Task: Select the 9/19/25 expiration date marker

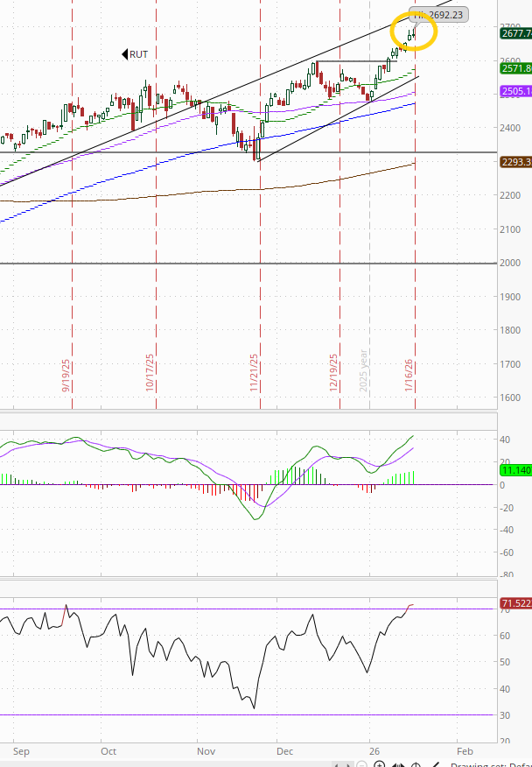Action: (66, 376)
